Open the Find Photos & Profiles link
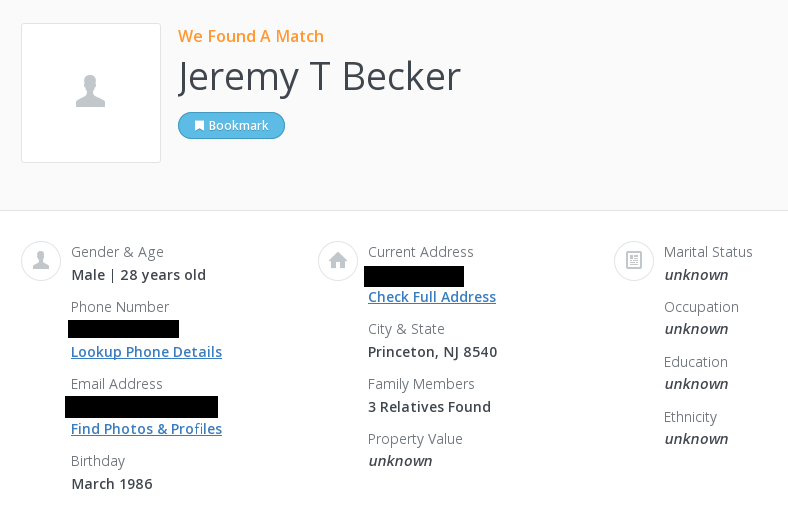Screen dimensions: 788x515 pyautogui.click(x=146, y=429)
